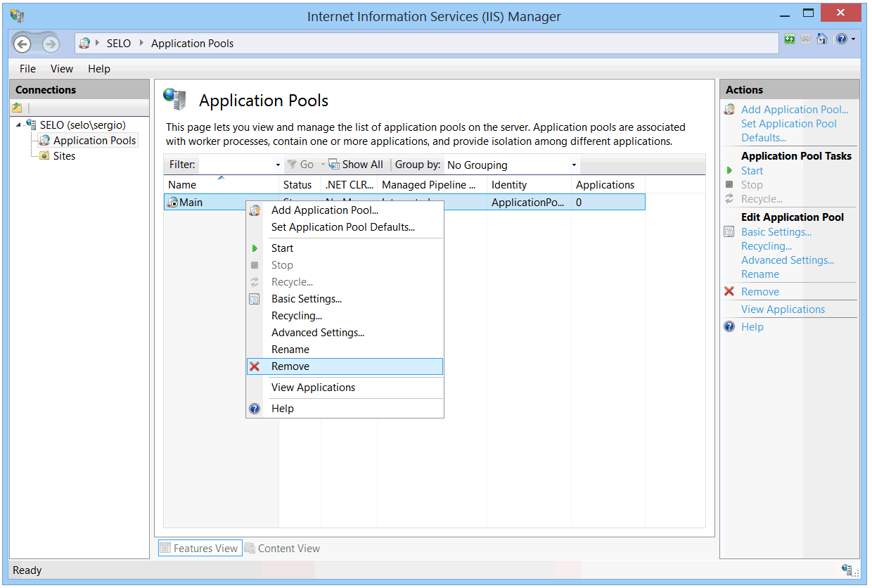The image size is (872, 588).
Task: Click the Show All button
Action: 357,165
